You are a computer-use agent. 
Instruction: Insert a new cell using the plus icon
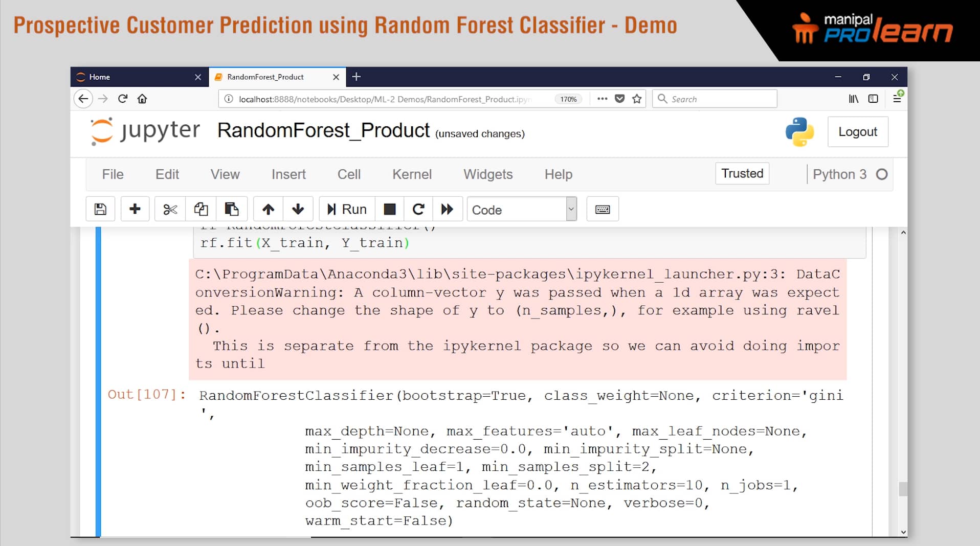135,209
